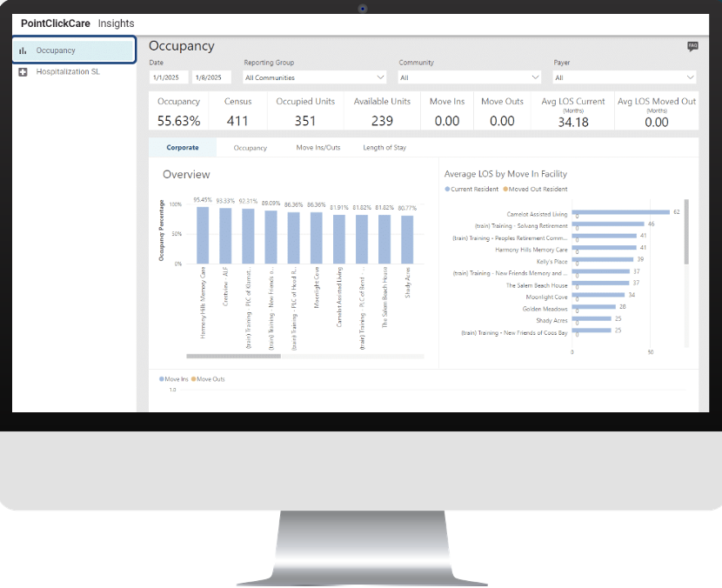This screenshot has width=722, height=588.
Task: Select the Occupancy bar chart icon
Action: click(x=23, y=50)
